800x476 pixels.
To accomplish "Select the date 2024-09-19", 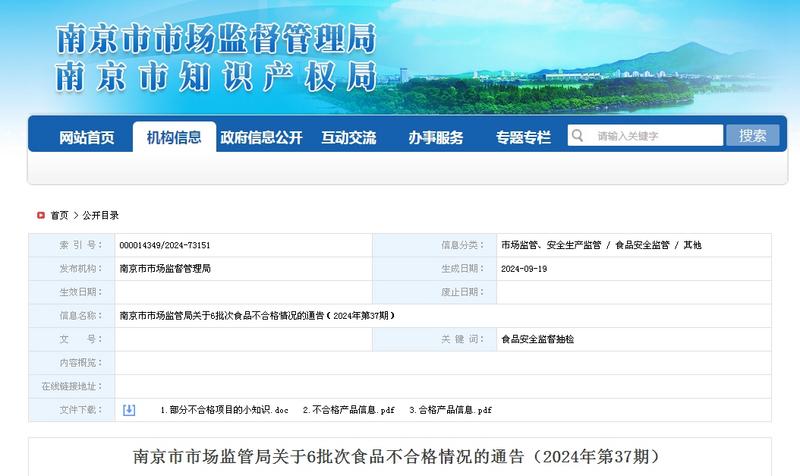I will coord(524,269).
